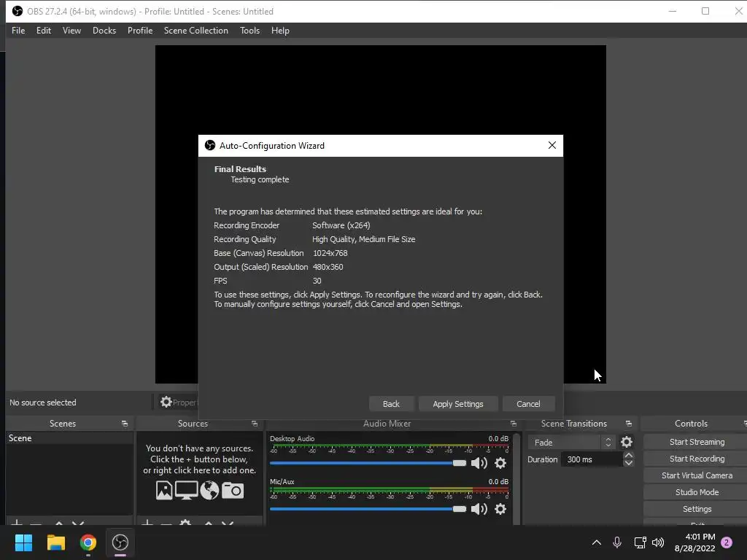The image size is (747, 560).
Task: Open File Explorer from taskbar
Action: pos(55,542)
